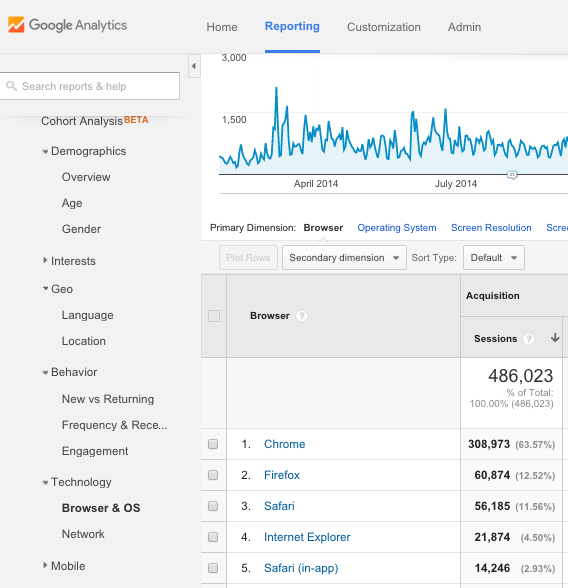This screenshot has width=568, height=588.
Task: Check the Safari row checkbox
Action: click(x=213, y=506)
